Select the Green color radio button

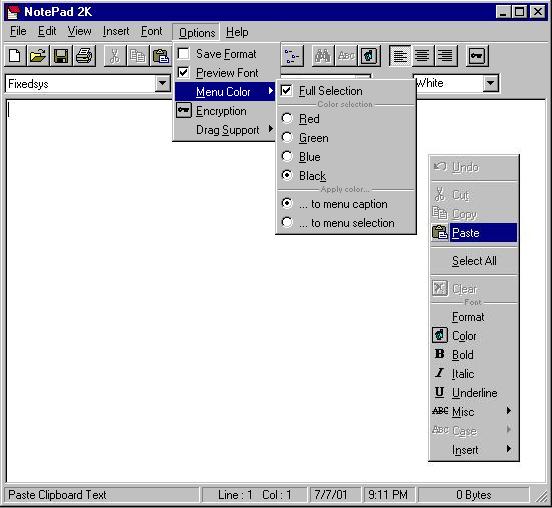[x=287, y=137]
